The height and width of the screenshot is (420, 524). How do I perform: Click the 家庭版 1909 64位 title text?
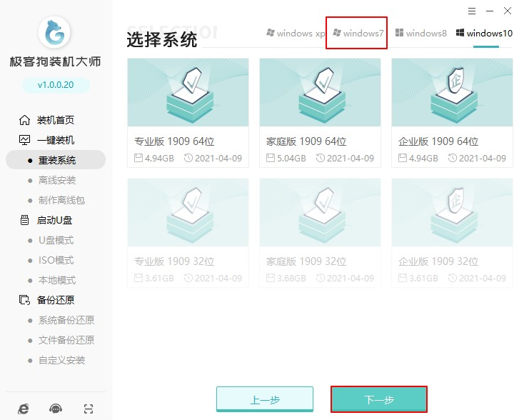[306, 141]
